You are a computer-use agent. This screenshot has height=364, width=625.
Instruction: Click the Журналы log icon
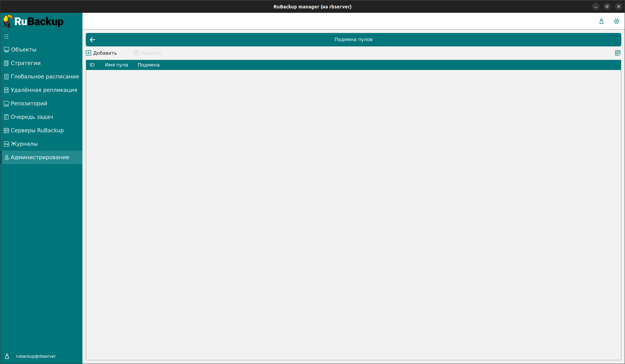click(6, 144)
